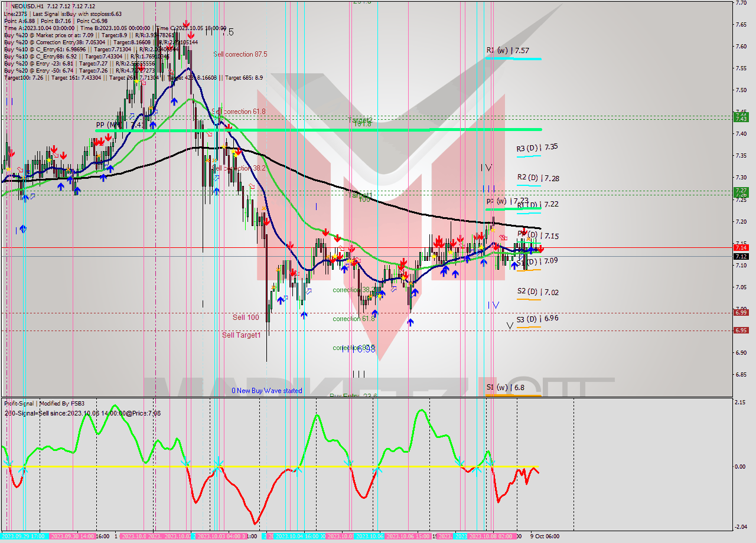Click the 'PP (w) | 7.23' weekly pivot label
Image resolution: width=756 pixels, height=543 pixels.
[x=507, y=201]
